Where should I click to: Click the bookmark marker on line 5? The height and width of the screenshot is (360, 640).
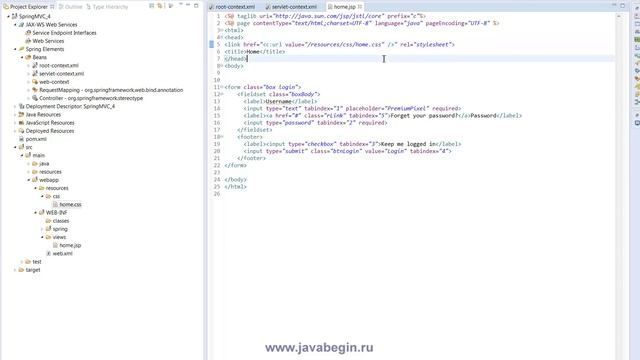pos(211,44)
